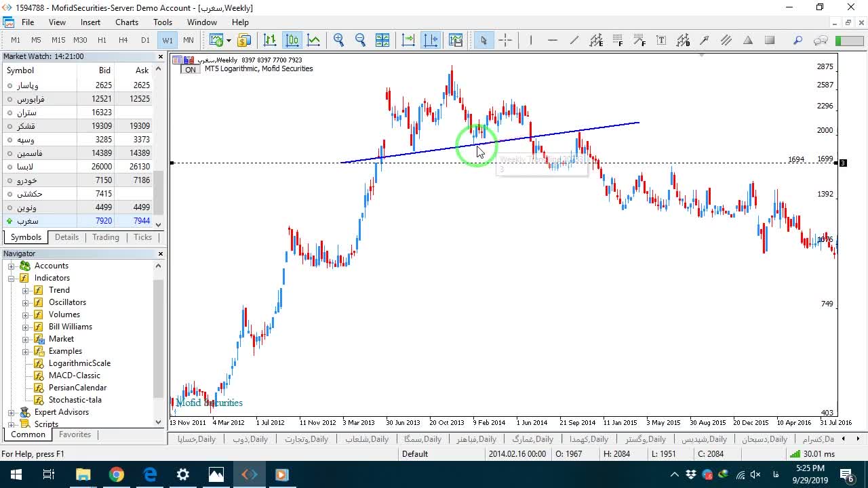Expand the Accounts tree node
Screen dimensions: 868x488
pos(12,266)
